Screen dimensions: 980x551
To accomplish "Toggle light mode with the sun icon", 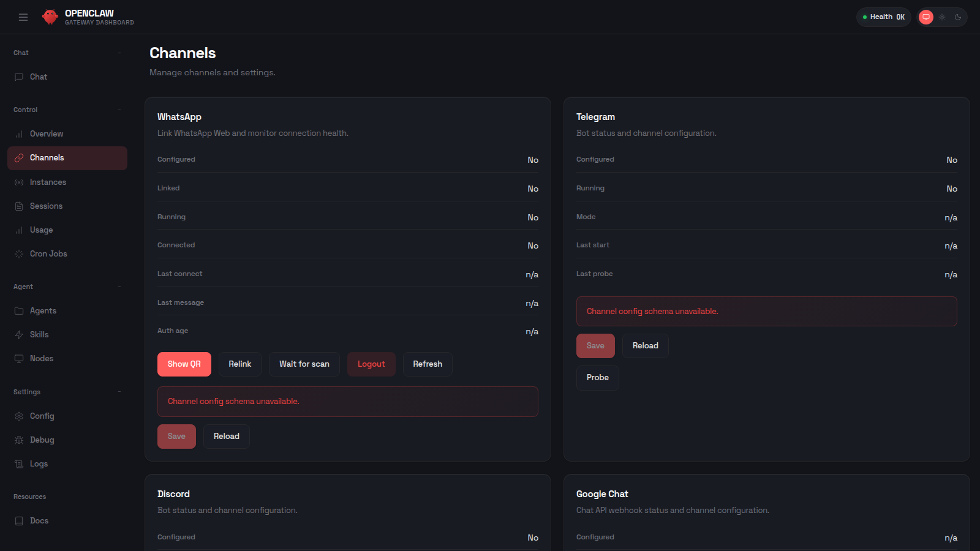I will click(941, 17).
